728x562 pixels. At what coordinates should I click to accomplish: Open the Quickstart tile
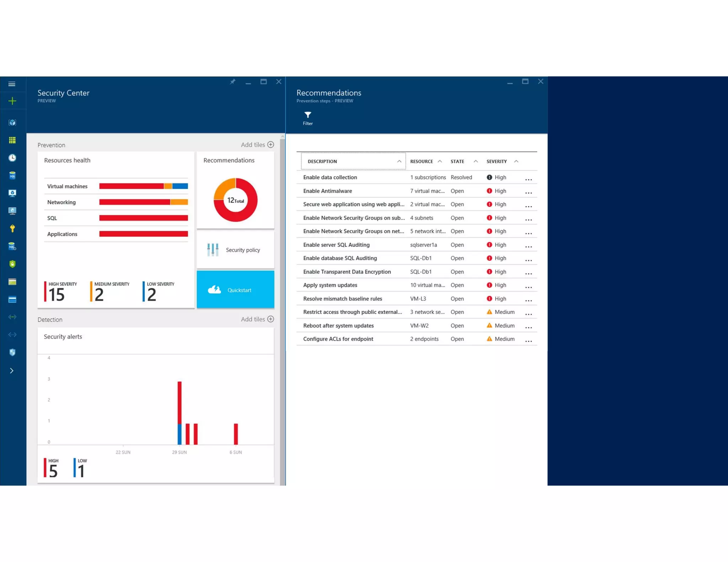tap(235, 290)
